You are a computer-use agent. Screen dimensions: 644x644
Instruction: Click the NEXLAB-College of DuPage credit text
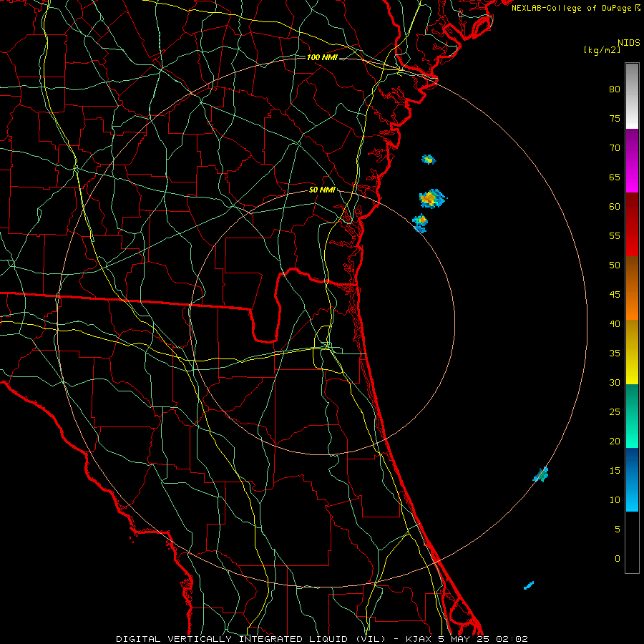pyautogui.click(x=571, y=8)
